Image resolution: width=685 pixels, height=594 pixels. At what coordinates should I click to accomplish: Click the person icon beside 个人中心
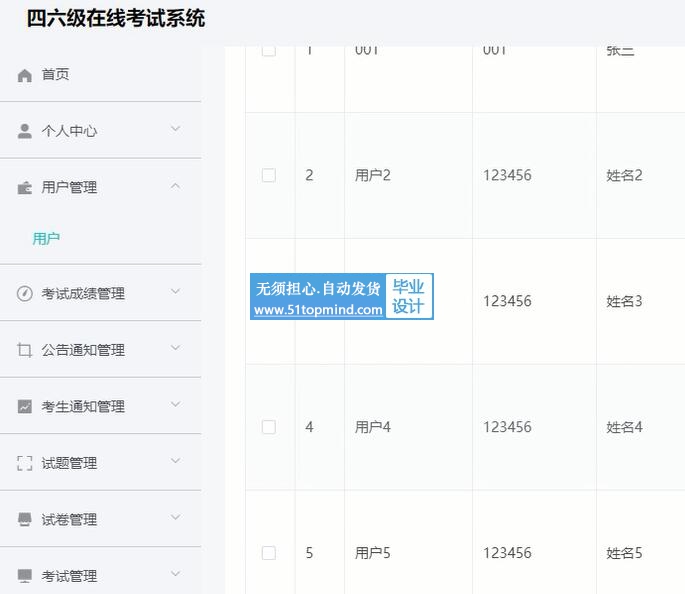coord(24,131)
